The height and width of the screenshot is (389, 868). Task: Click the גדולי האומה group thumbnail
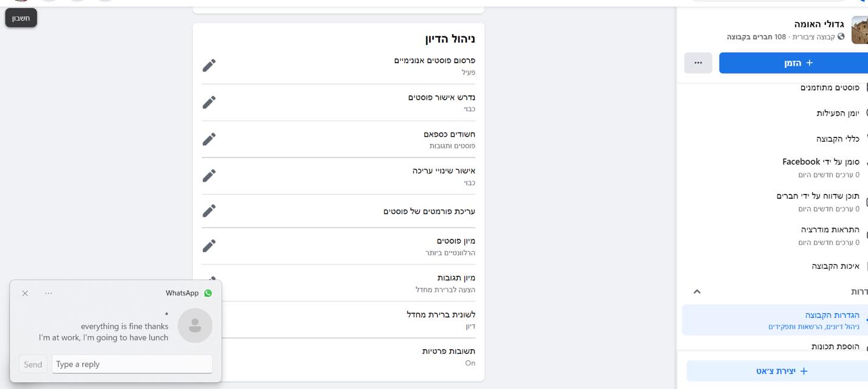coord(859,30)
